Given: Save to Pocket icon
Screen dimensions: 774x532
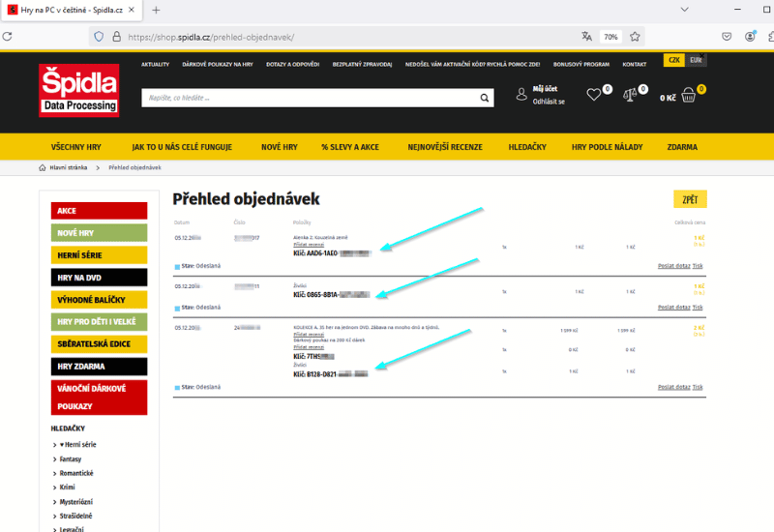Looking at the screenshot, I should click(x=727, y=37).
